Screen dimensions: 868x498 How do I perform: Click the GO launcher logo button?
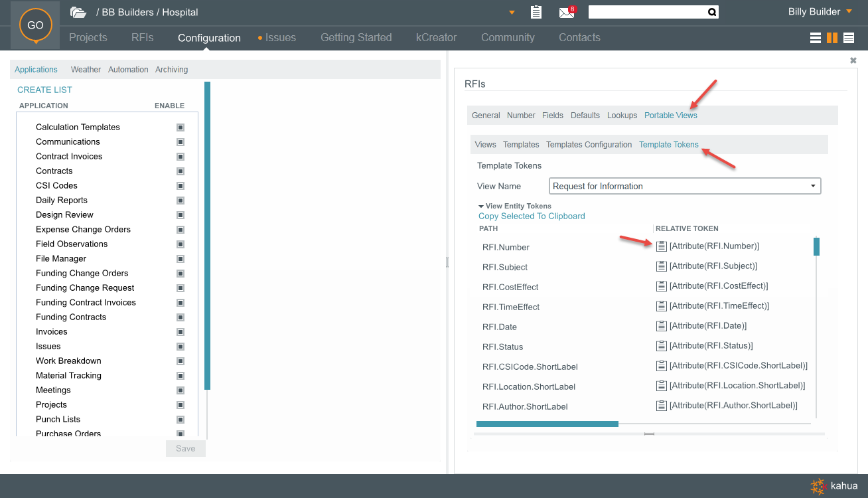tap(35, 26)
